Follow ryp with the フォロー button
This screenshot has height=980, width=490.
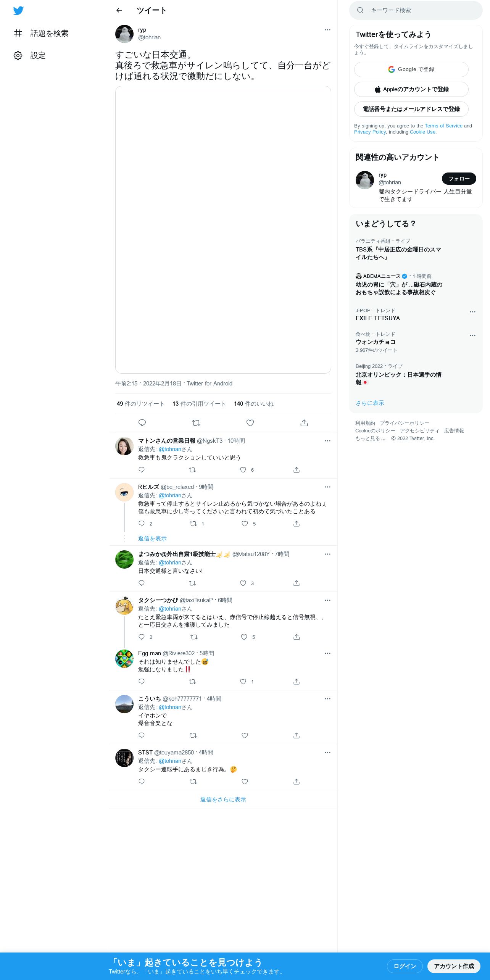(459, 179)
